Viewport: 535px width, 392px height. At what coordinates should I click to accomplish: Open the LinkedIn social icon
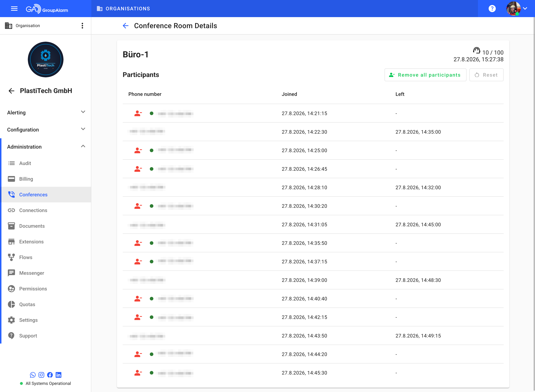click(58, 375)
